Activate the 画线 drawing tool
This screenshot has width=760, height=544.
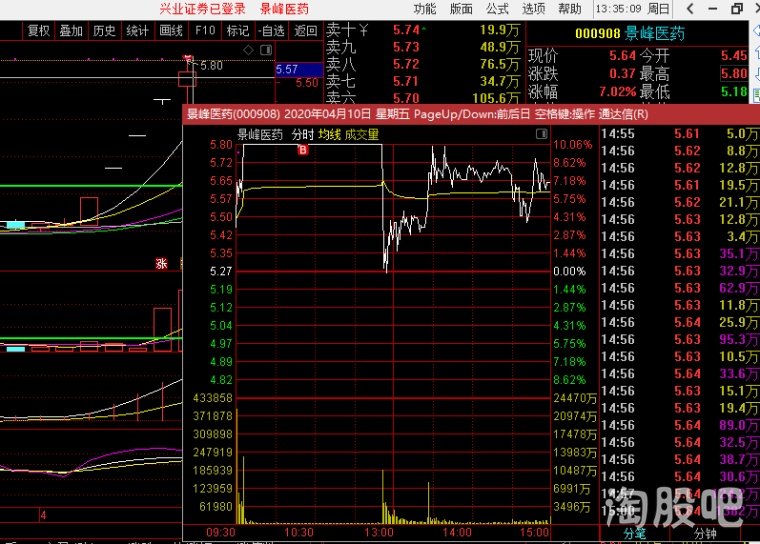(x=171, y=31)
